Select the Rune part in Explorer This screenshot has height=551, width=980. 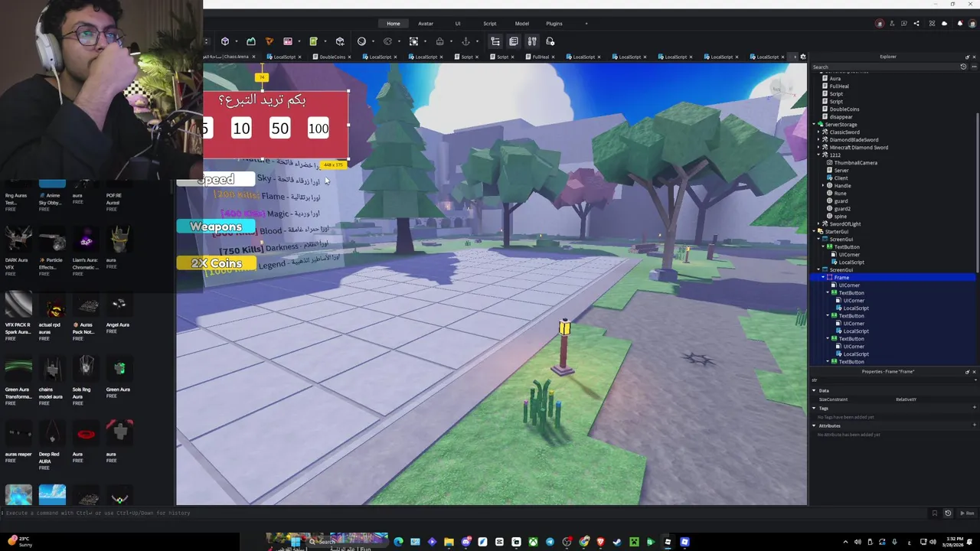coord(840,194)
